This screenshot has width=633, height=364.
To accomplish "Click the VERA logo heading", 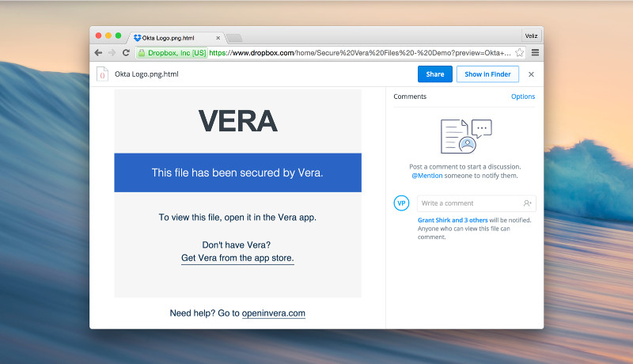I will coord(238,121).
